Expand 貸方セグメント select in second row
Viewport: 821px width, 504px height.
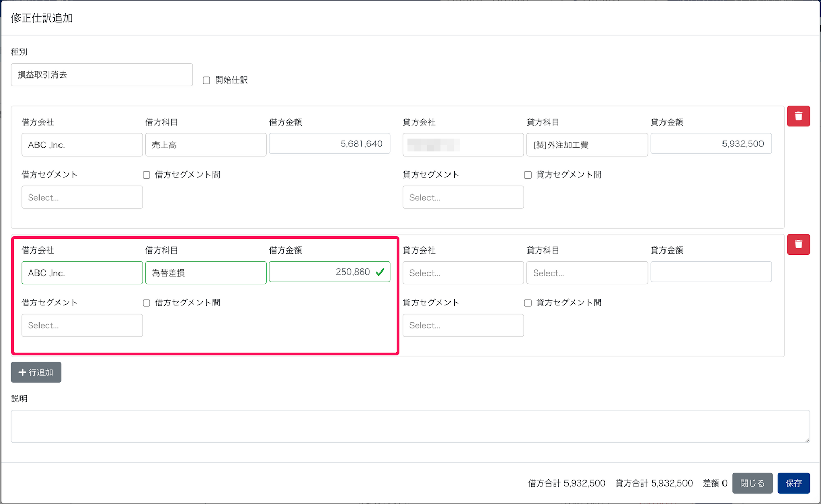[463, 325]
